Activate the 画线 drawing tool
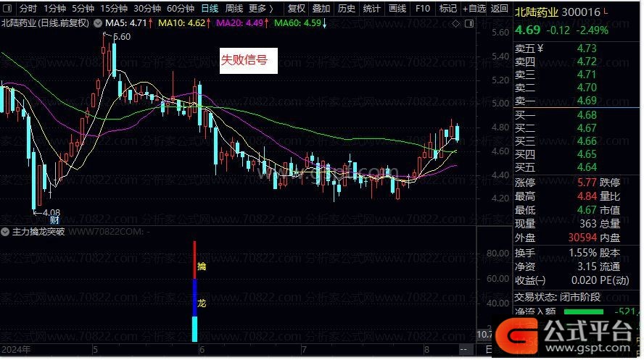Image resolution: width=644 pixels, height=360 pixels. point(397,8)
